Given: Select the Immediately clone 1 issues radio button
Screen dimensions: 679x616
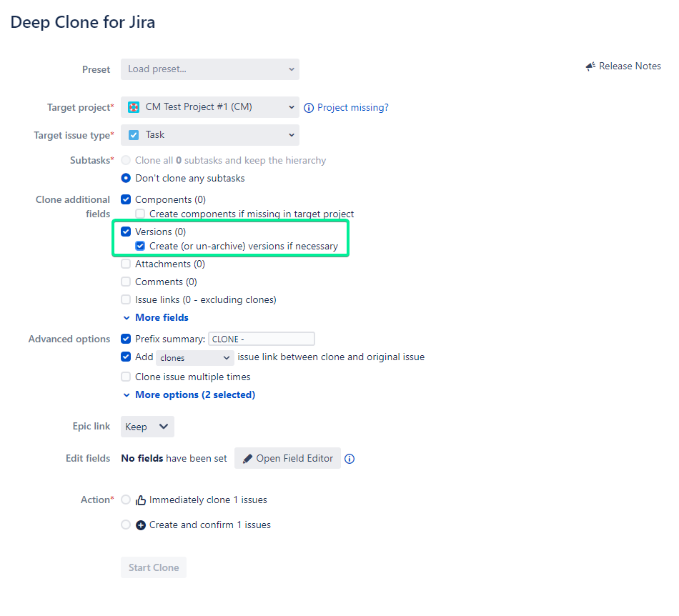Looking at the screenshot, I should [126, 500].
